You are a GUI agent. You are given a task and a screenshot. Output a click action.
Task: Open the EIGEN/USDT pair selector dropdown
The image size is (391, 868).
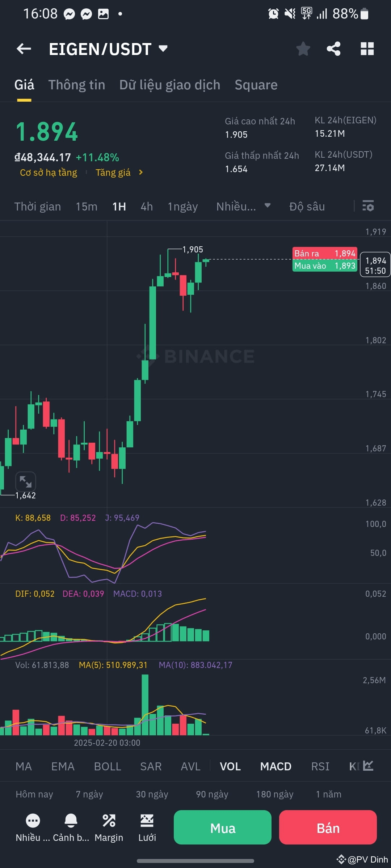(106, 49)
